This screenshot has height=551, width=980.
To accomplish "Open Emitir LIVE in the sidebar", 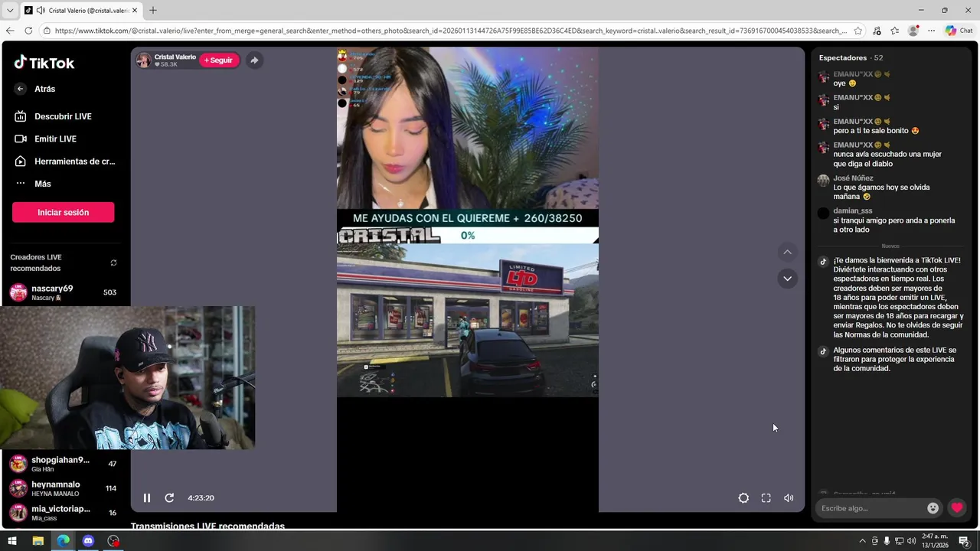I will 46,139.
